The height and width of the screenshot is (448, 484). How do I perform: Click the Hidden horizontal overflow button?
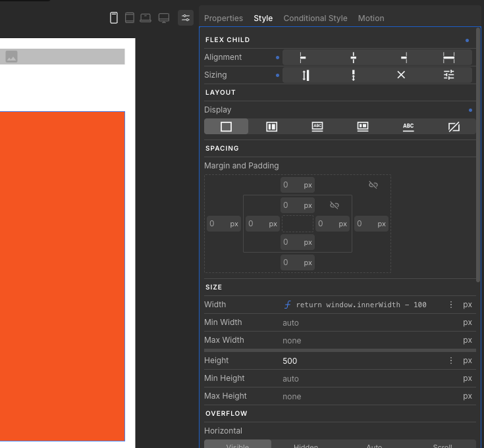pyautogui.click(x=306, y=445)
